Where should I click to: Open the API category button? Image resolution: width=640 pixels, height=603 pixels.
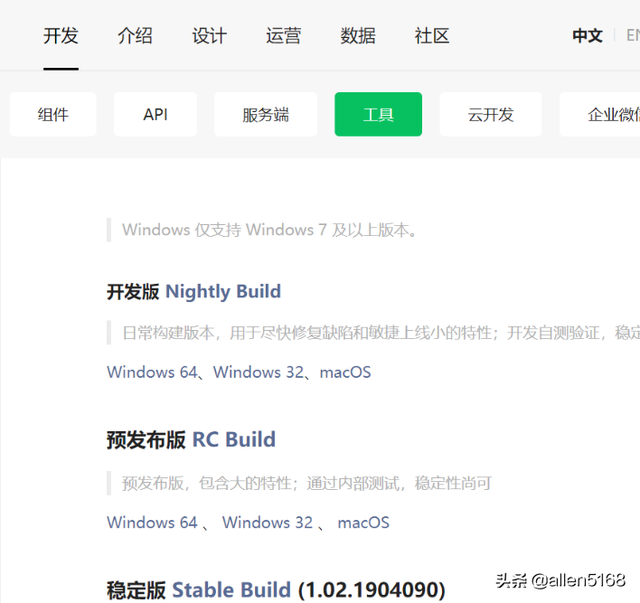(x=155, y=114)
